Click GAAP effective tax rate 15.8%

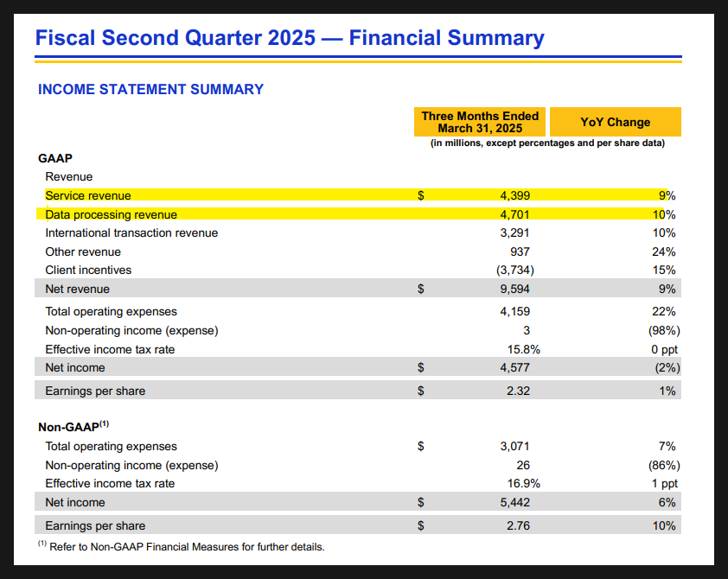[524, 349]
